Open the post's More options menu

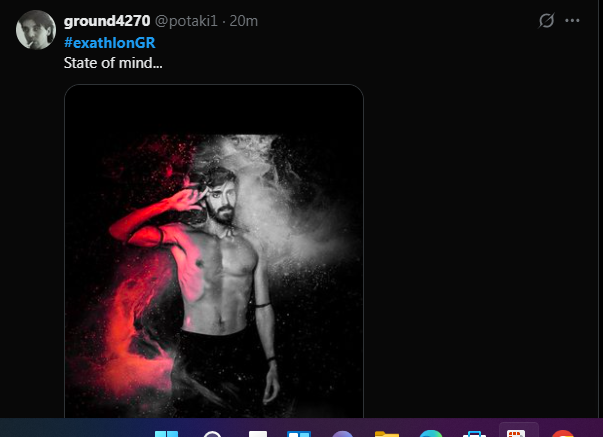click(572, 20)
